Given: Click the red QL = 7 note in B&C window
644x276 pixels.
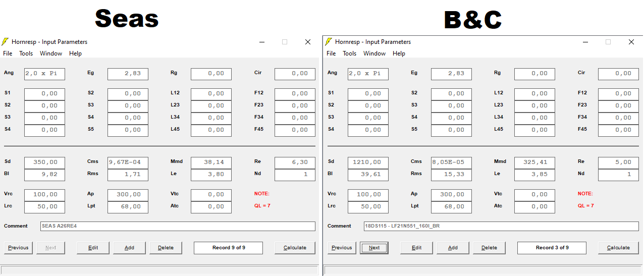Looking at the screenshot, I should point(586,206).
